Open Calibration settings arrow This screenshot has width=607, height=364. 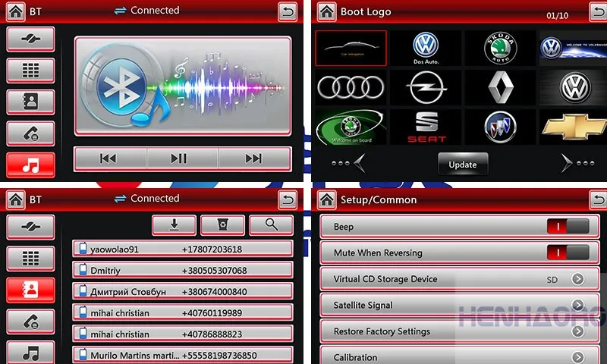click(578, 356)
